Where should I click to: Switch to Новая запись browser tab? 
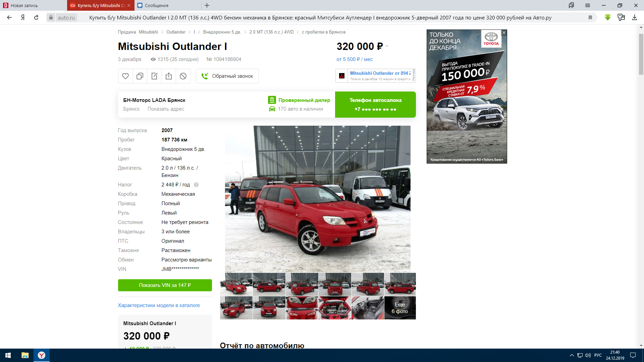[x=34, y=5]
